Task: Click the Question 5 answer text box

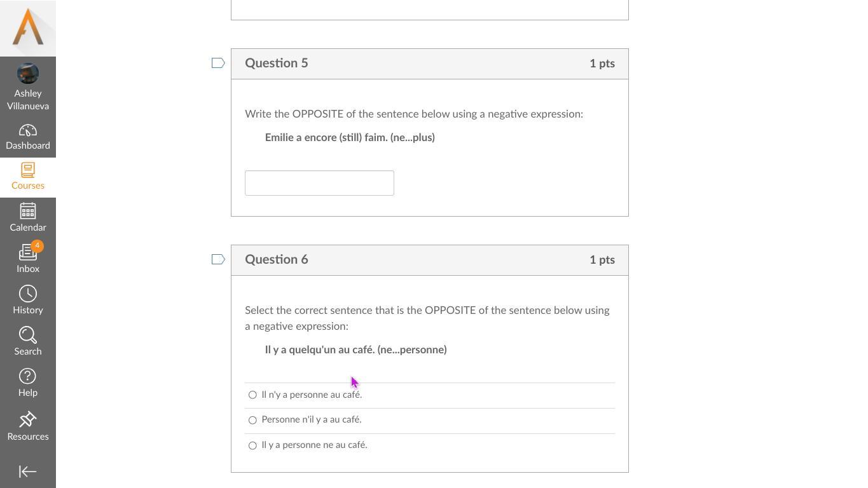Action: point(319,183)
